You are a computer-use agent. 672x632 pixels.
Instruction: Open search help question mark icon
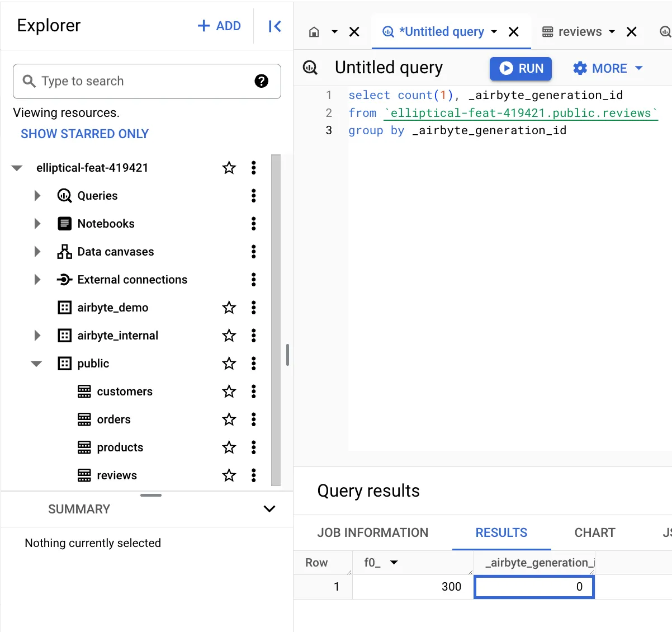coord(261,81)
